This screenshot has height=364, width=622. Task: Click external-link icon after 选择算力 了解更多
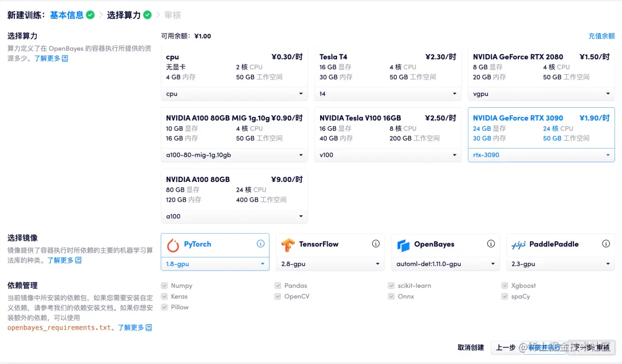coord(65,58)
